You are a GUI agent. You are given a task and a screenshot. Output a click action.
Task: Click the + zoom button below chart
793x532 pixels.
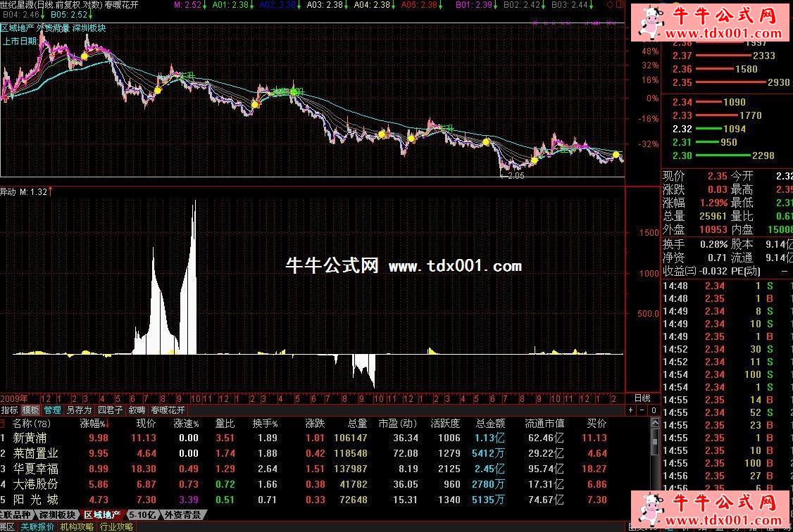[x=630, y=410]
